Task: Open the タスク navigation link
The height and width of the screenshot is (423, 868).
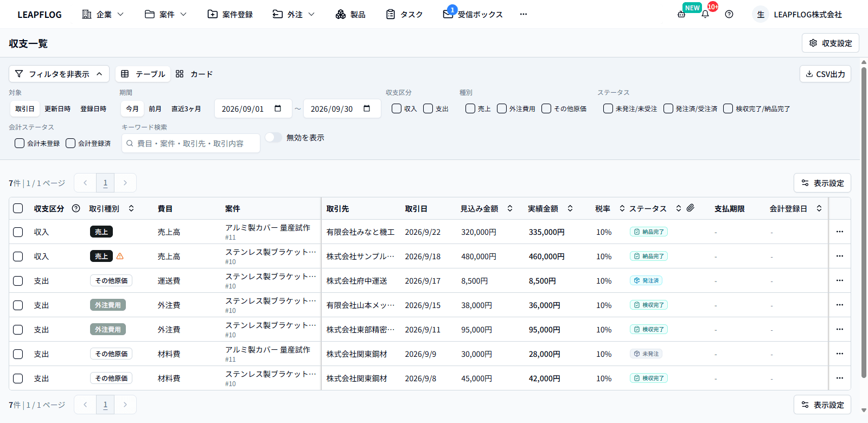Action: click(x=405, y=15)
